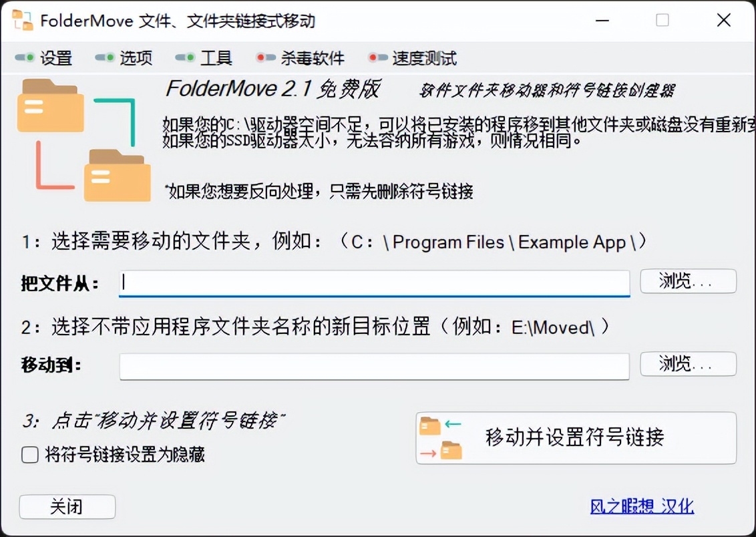Click the 关闭 button
The image size is (756, 537).
click(67, 507)
